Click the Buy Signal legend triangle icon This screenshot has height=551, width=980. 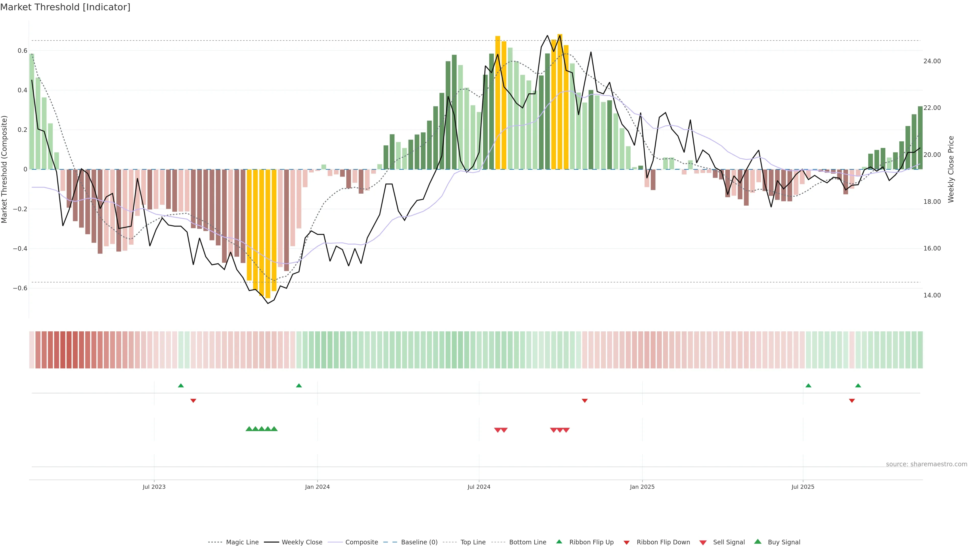click(758, 542)
